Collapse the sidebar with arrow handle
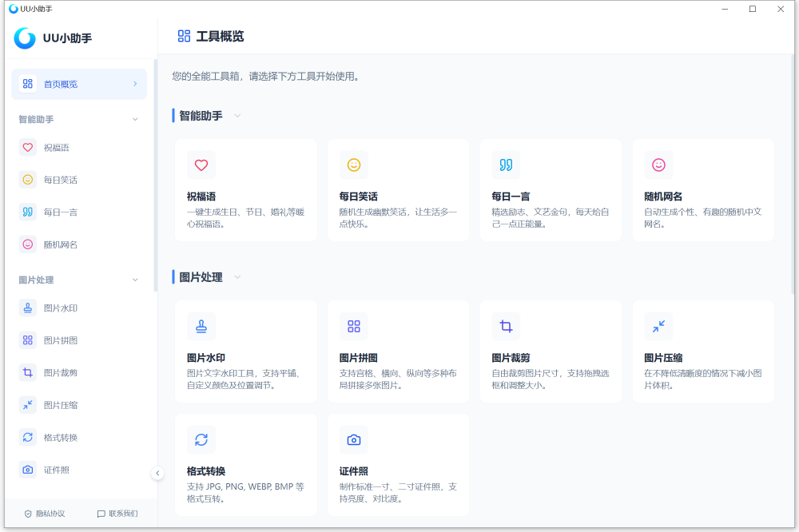Screen dimensions: 799x532 [157, 473]
